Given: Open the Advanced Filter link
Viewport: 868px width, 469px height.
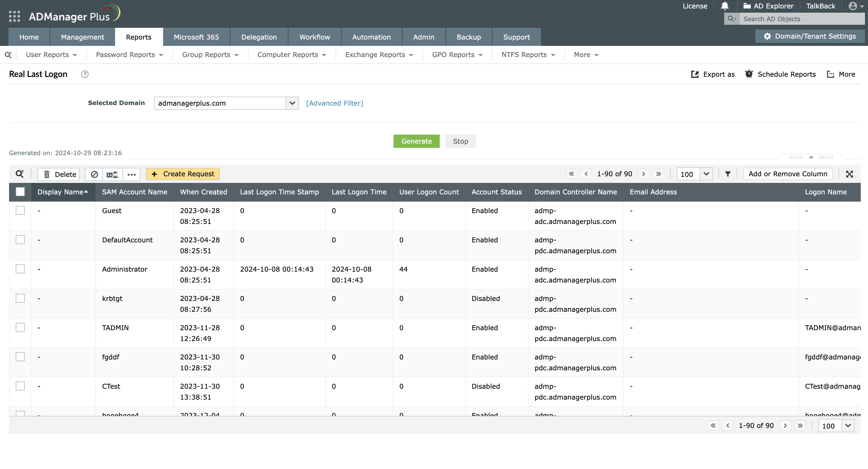Looking at the screenshot, I should click(334, 103).
